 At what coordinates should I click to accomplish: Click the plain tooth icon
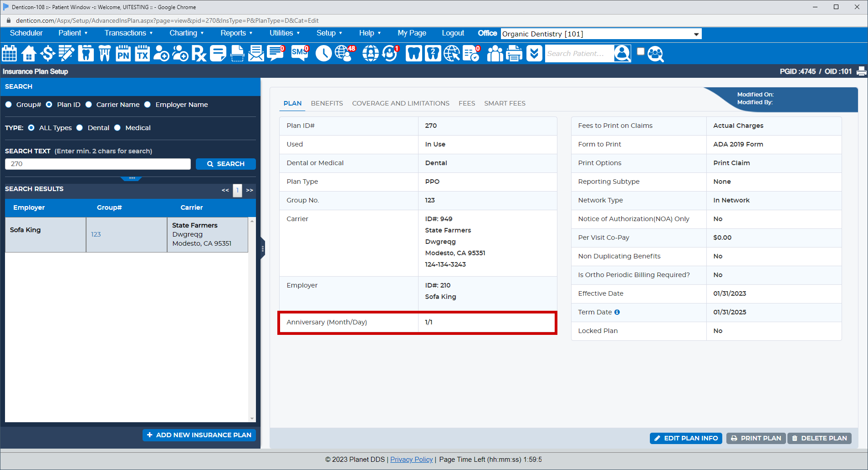[x=414, y=54]
